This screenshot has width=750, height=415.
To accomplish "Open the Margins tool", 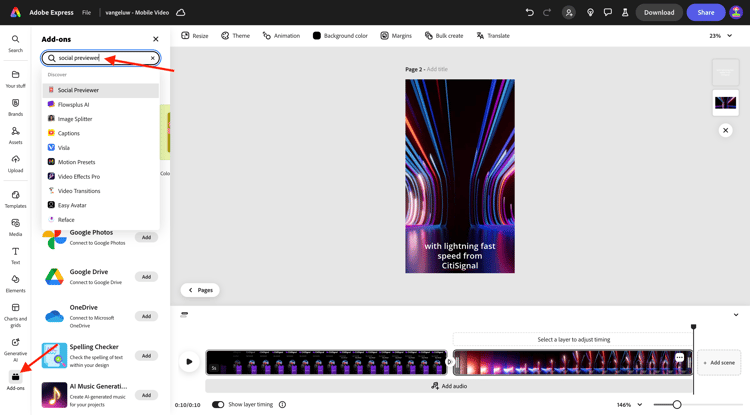I will [396, 36].
